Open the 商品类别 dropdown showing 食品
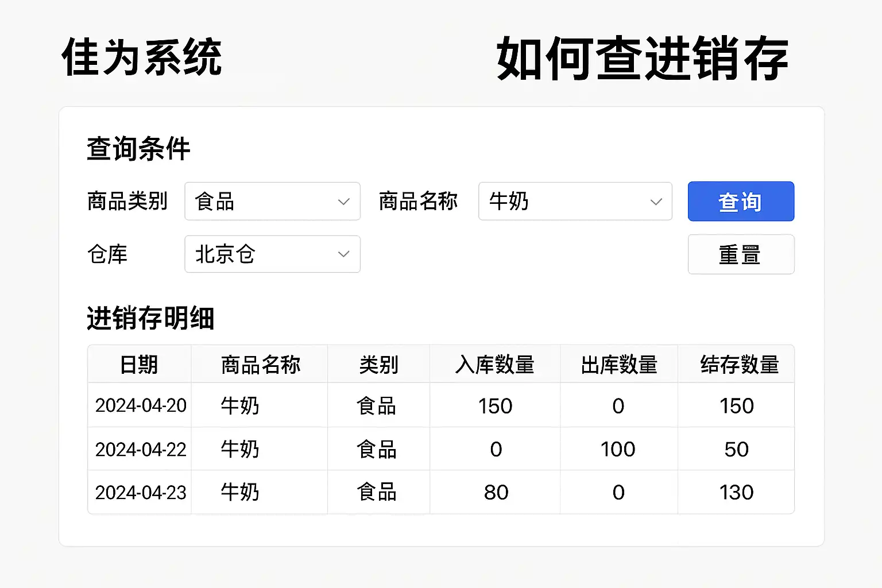The image size is (882, 588). point(272,202)
